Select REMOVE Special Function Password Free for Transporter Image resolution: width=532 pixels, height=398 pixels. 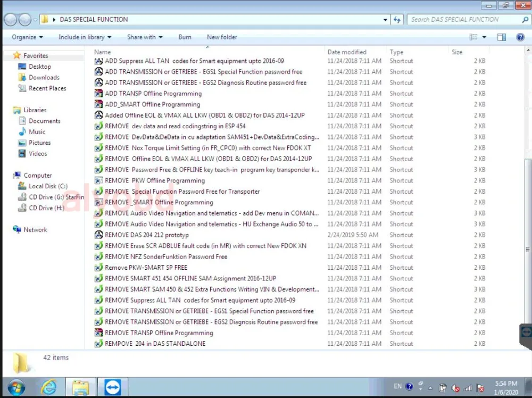coord(182,192)
